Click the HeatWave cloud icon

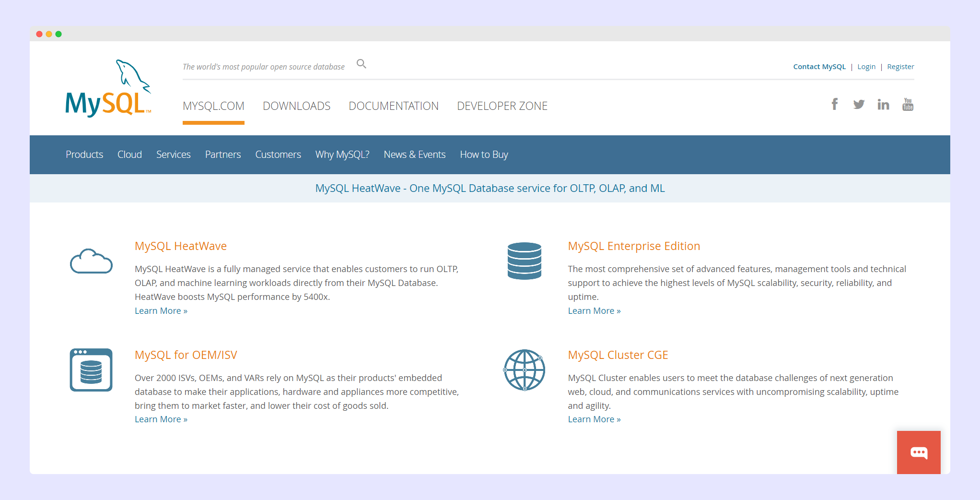pyautogui.click(x=91, y=261)
